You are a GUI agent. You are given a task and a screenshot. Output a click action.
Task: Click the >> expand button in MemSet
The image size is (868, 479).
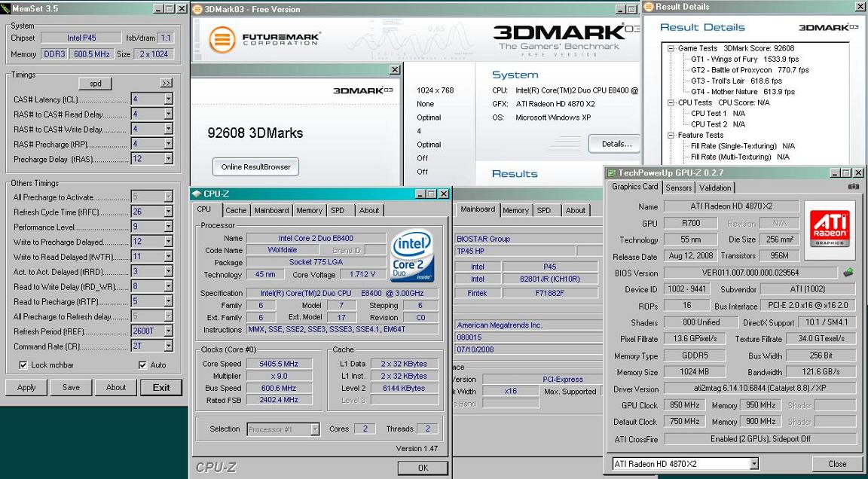pos(166,83)
